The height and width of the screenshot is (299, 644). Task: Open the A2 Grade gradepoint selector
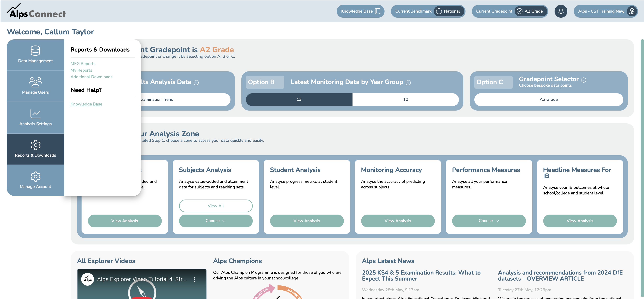[549, 99]
